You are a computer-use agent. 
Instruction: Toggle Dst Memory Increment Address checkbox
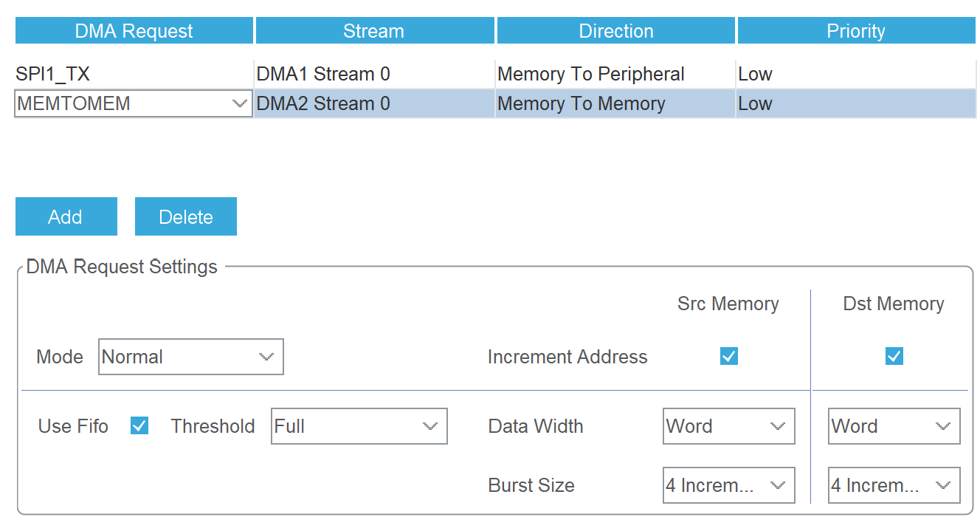click(x=894, y=356)
